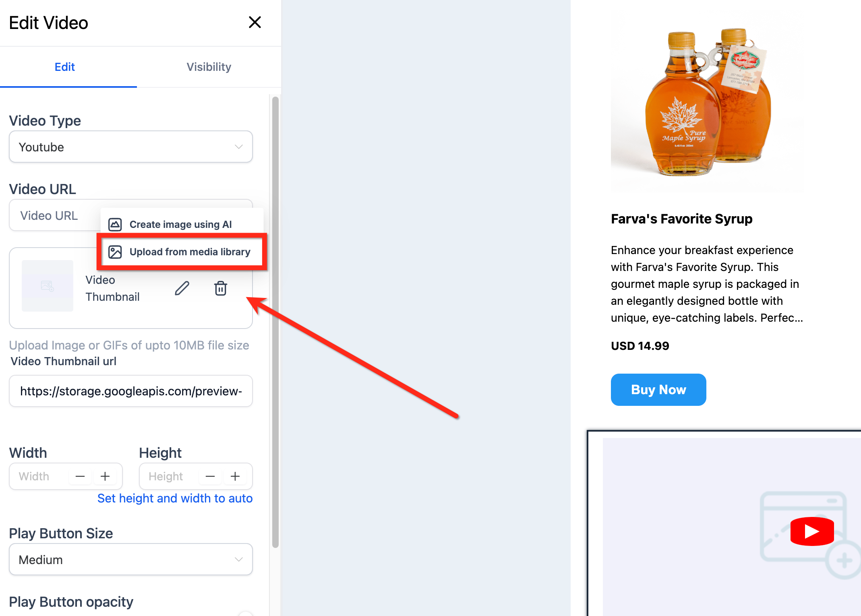The width and height of the screenshot is (861, 616).
Task: Decrease width with the minus button
Action: pos(80,476)
